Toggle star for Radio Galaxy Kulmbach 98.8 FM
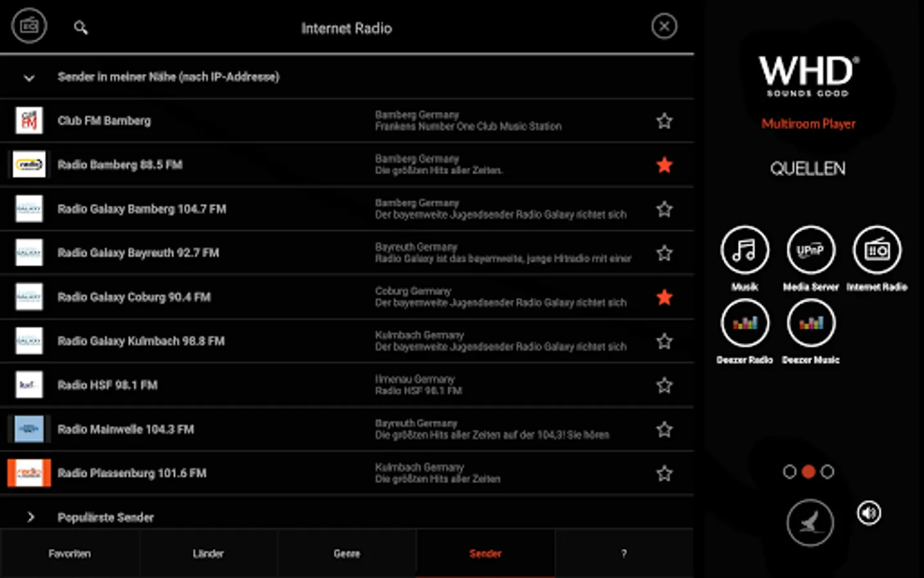This screenshot has height=578, width=924. pyautogui.click(x=664, y=341)
